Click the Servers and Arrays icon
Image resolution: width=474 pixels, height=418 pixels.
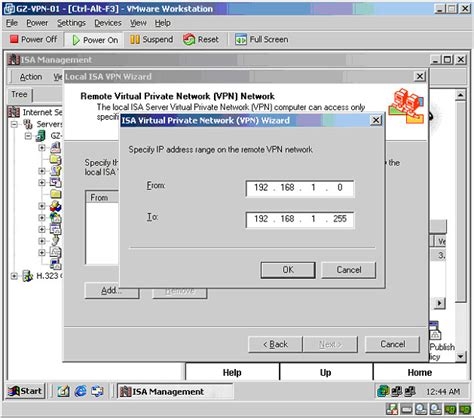(28, 124)
